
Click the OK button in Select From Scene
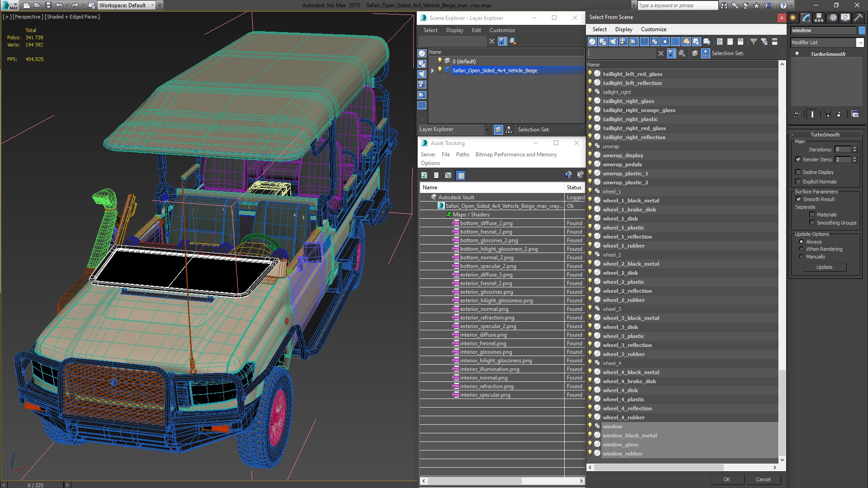(x=726, y=479)
